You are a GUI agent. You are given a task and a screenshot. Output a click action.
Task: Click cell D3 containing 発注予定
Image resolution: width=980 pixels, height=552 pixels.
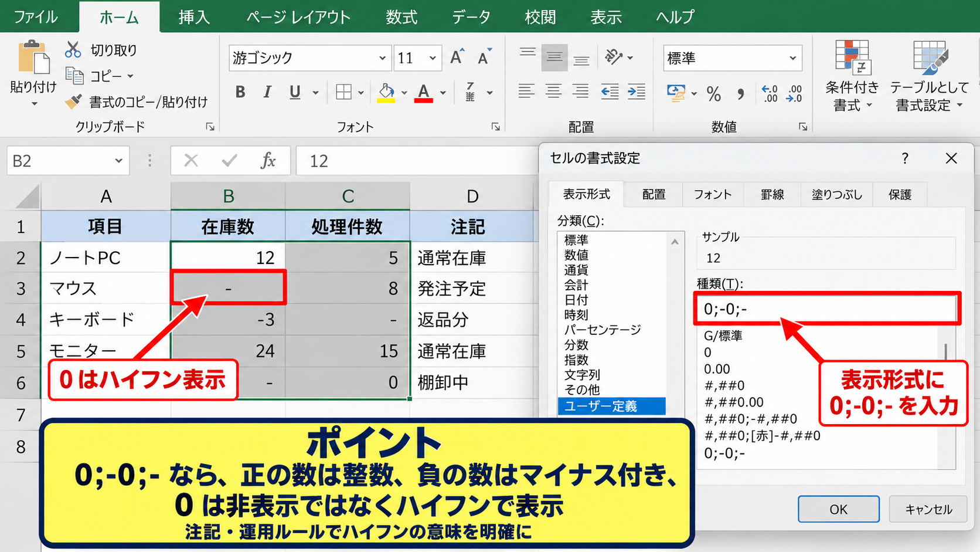tap(472, 288)
